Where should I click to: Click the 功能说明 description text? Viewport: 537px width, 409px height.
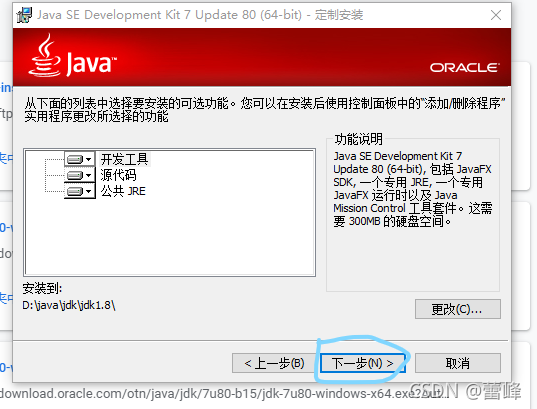pos(413,189)
